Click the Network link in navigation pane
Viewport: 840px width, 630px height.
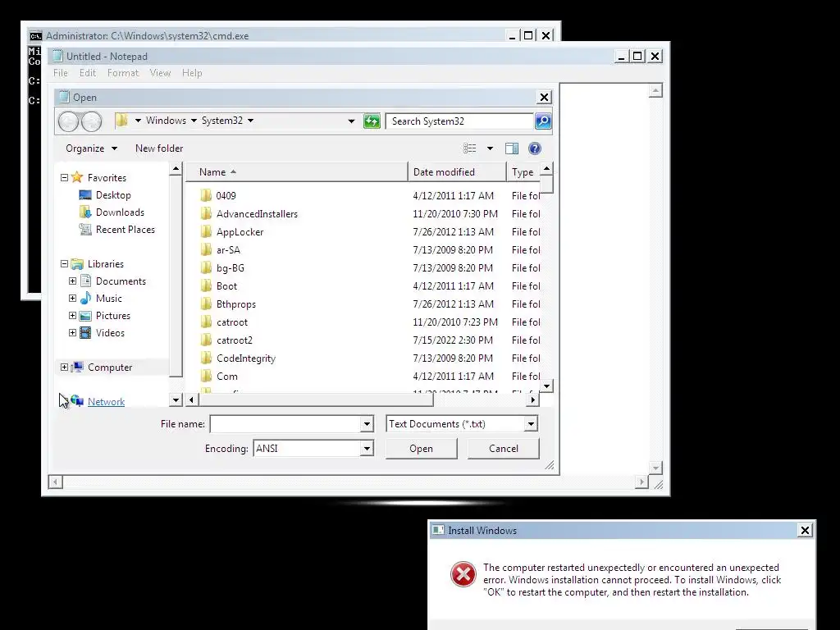(106, 402)
